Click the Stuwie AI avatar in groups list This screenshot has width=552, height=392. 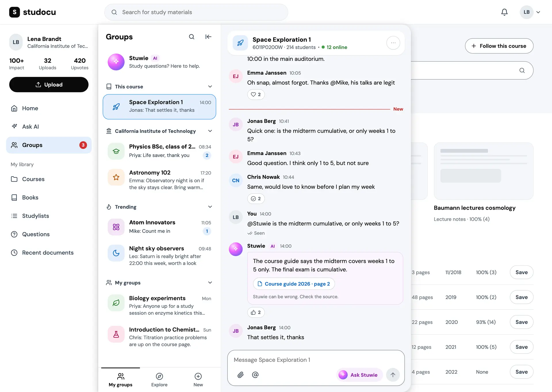116,62
